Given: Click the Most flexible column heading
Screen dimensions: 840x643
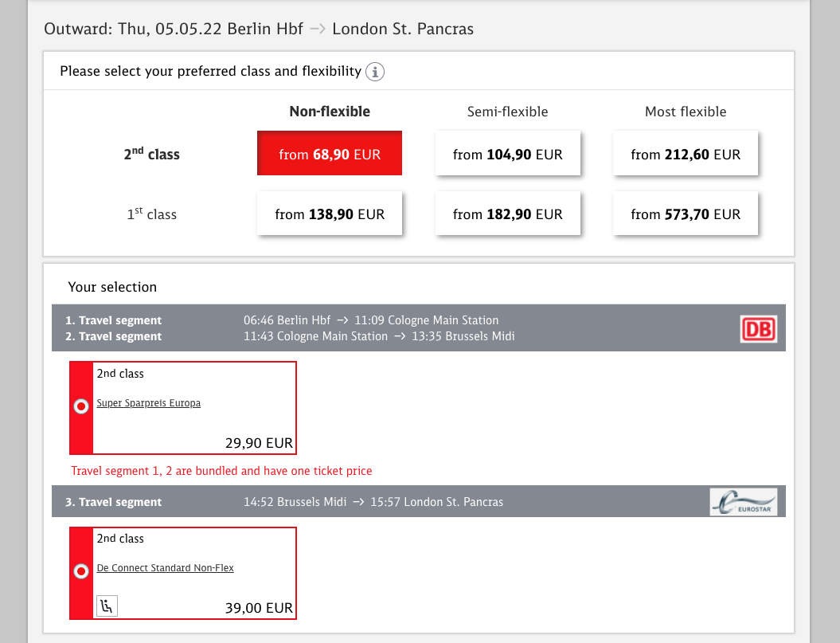Looking at the screenshot, I should (686, 112).
